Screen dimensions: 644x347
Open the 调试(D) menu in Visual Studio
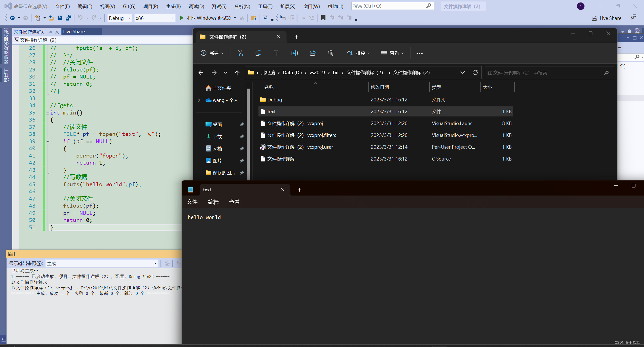tap(196, 6)
